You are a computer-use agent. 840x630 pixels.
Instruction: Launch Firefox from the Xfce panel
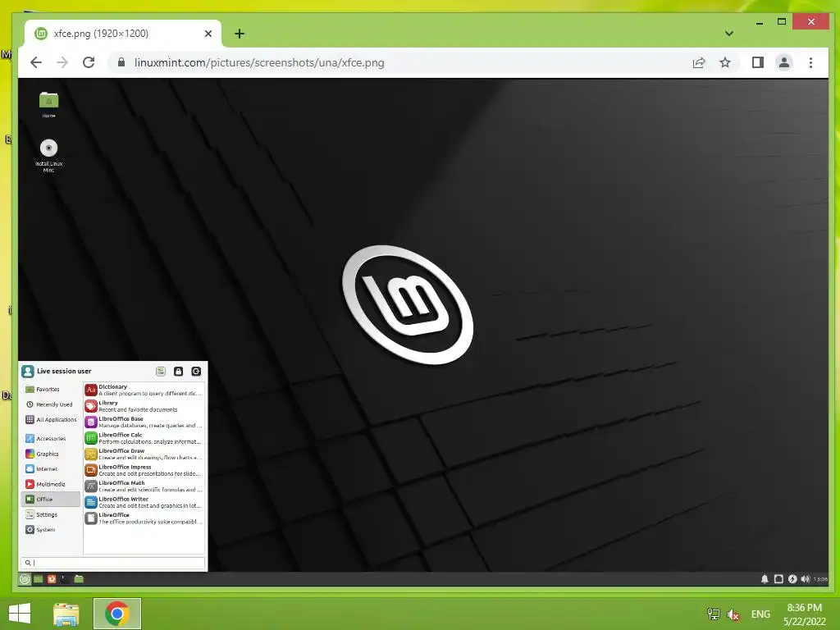click(52, 578)
